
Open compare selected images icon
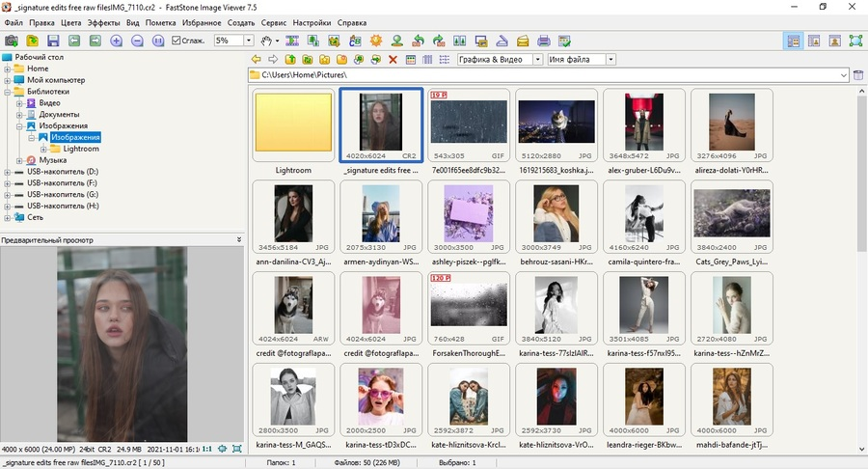tap(460, 41)
